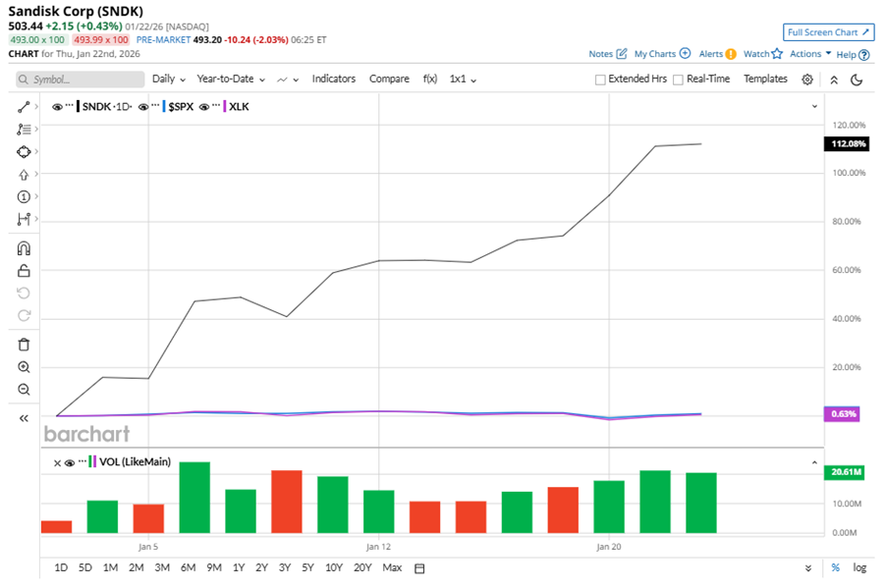Toggle VOL indicator visibility eye

(x=70, y=463)
